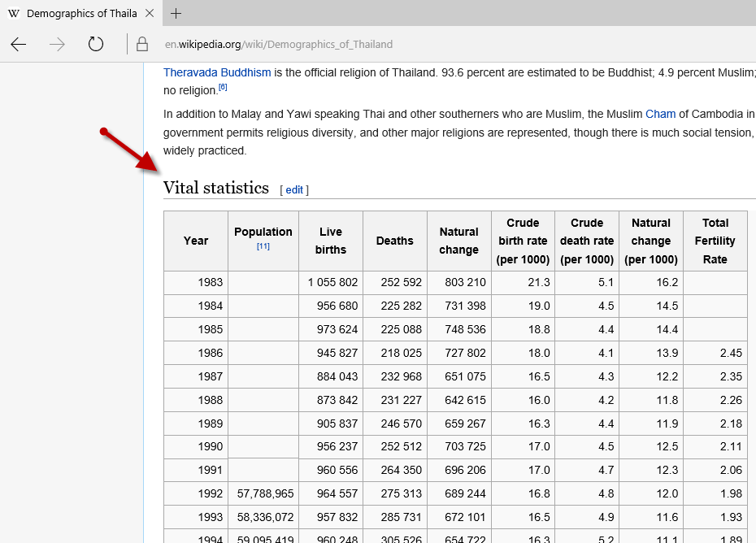Click the padlock site security icon
756x543 pixels.
141,45
